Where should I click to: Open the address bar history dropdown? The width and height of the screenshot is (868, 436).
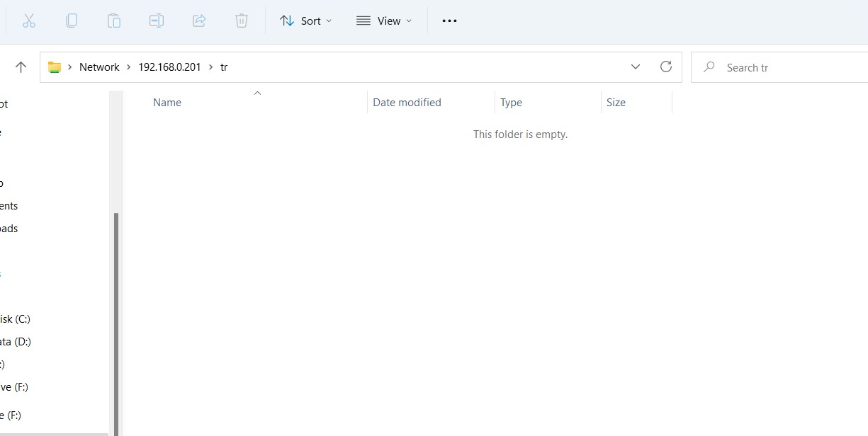point(636,67)
